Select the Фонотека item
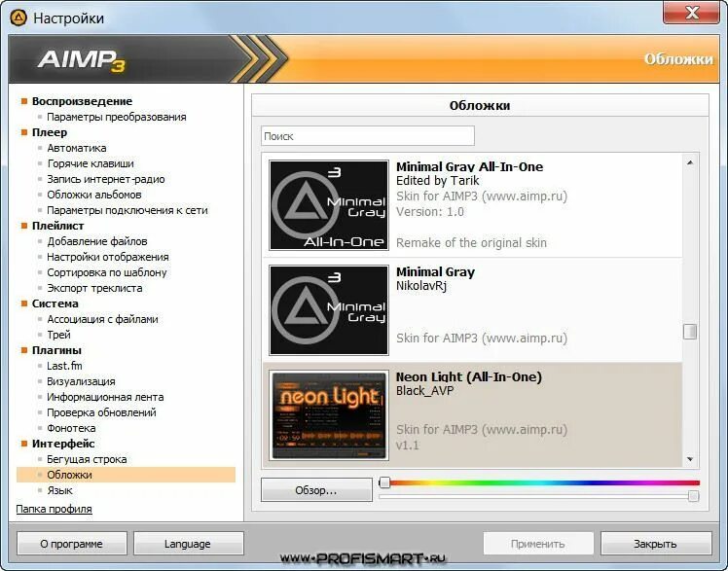Viewport: 728px width, 571px height. pos(71,428)
